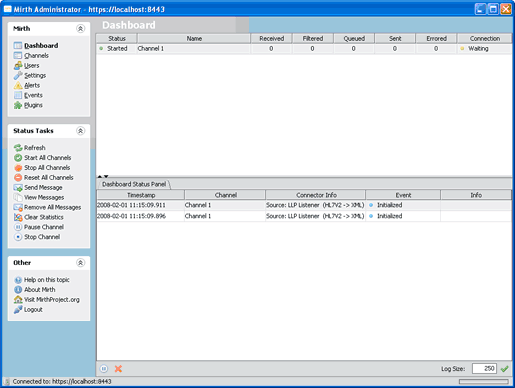
Task: Sort by the Connection column header
Action: click(485, 39)
